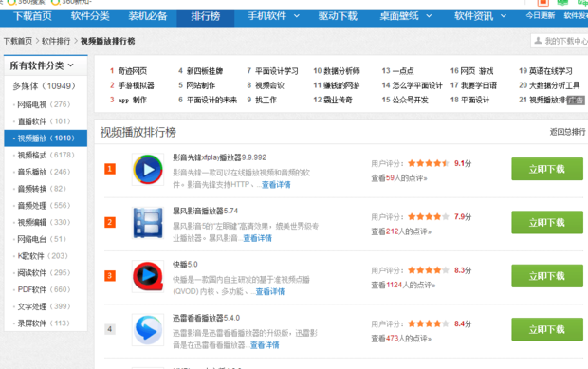This screenshot has height=369, width=588.
Task: Click ad link 1 奇迹网页
Action: tap(133, 71)
